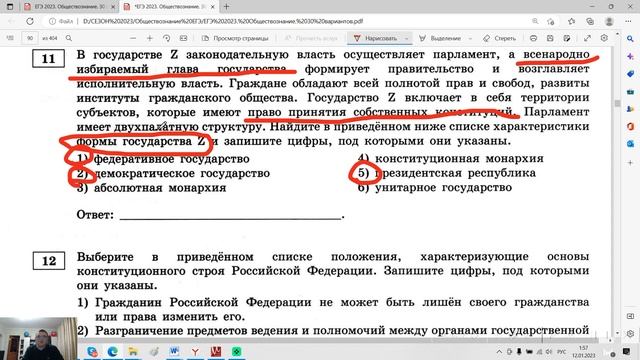Open Просмотр страницы page view options
Viewport: 640px width, 360px height.
pyautogui.click(x=235, y=38)
